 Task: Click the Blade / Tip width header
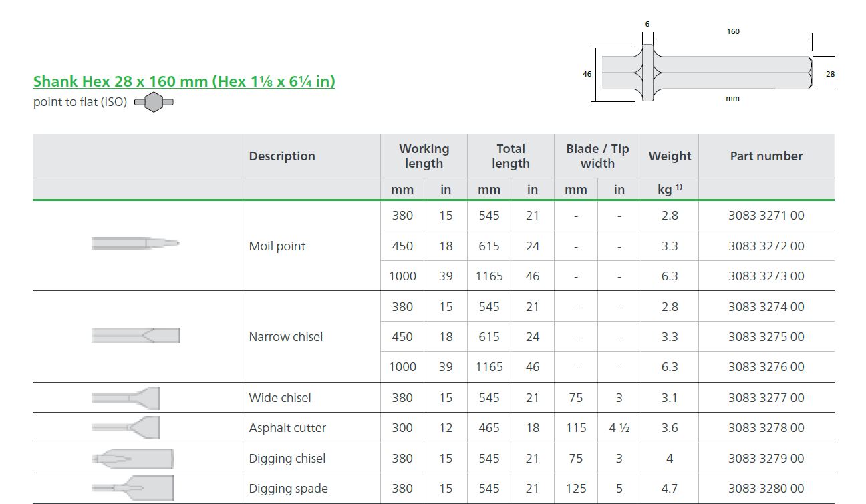597,156
